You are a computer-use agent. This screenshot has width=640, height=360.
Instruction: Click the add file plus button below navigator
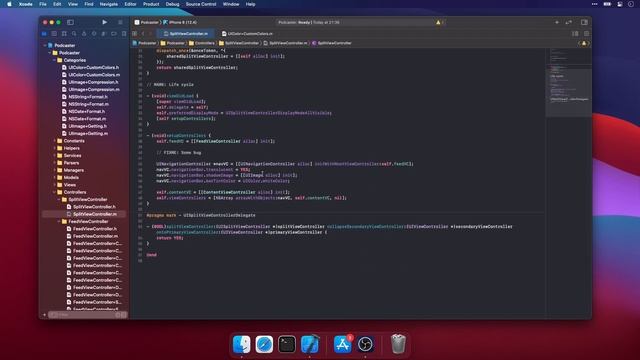click(44, 315)
